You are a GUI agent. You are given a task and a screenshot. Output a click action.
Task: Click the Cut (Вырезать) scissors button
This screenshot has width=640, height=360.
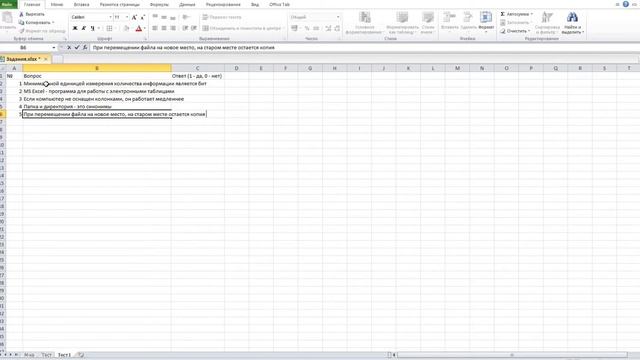32,14
